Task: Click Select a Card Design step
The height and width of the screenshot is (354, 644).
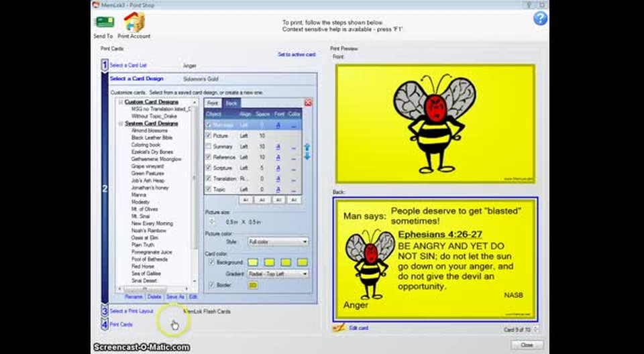Action: [x=137, y=78]
